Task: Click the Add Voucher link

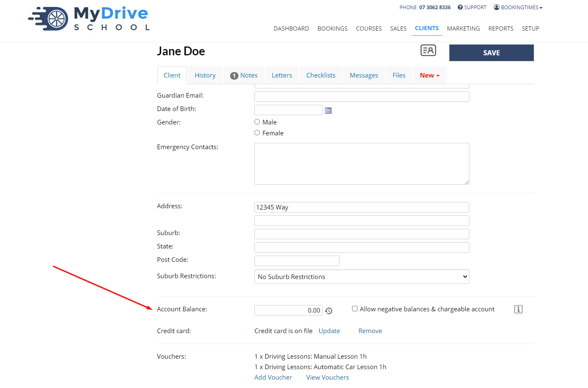Action: 273,378
